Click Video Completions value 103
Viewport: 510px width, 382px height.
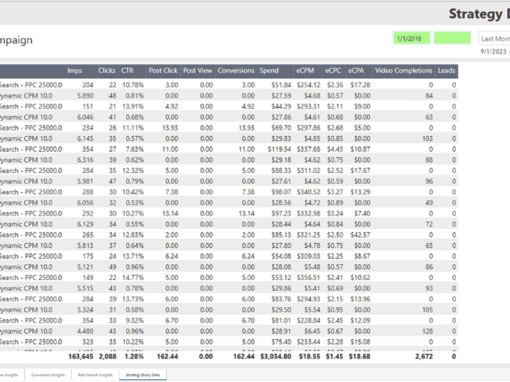(x=427, y=138)
